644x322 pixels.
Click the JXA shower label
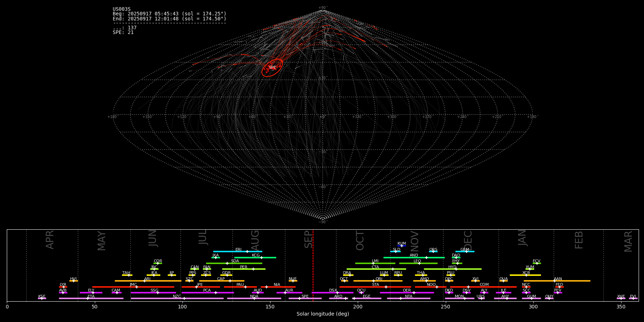coord(215,255)
